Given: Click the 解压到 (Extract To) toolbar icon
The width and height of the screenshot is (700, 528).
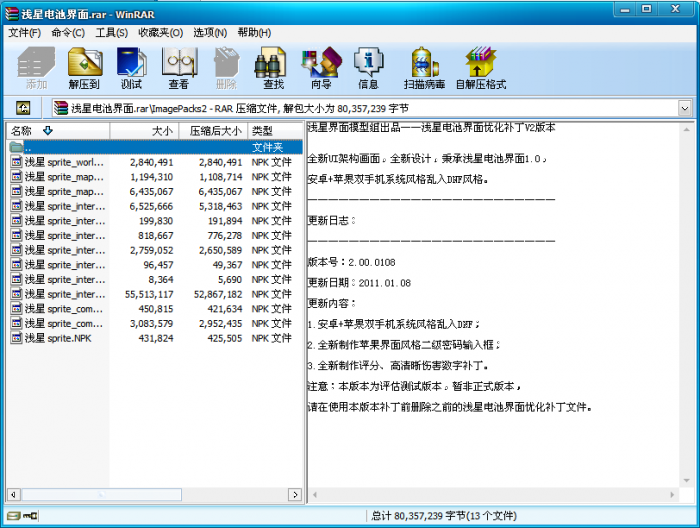Looking at the screenshot, I should pos(84,68).
